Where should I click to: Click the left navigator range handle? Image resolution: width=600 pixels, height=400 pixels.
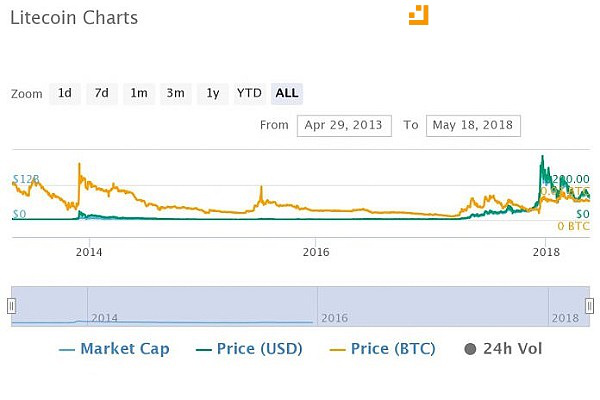(x=11, y=305)
